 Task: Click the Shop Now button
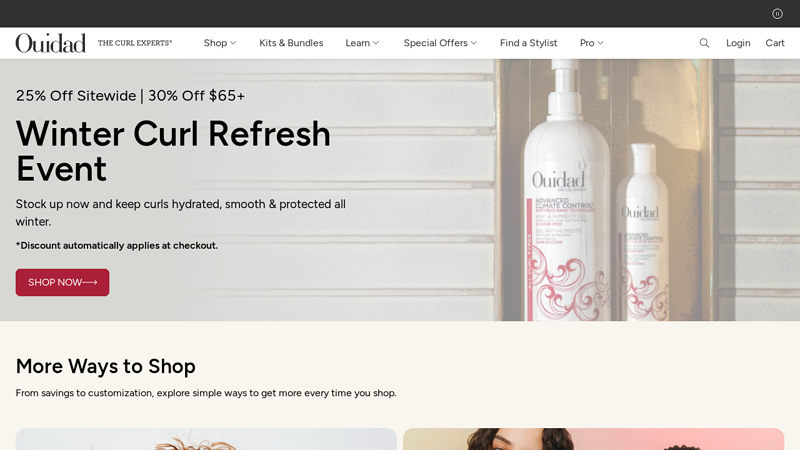point(62,282)
